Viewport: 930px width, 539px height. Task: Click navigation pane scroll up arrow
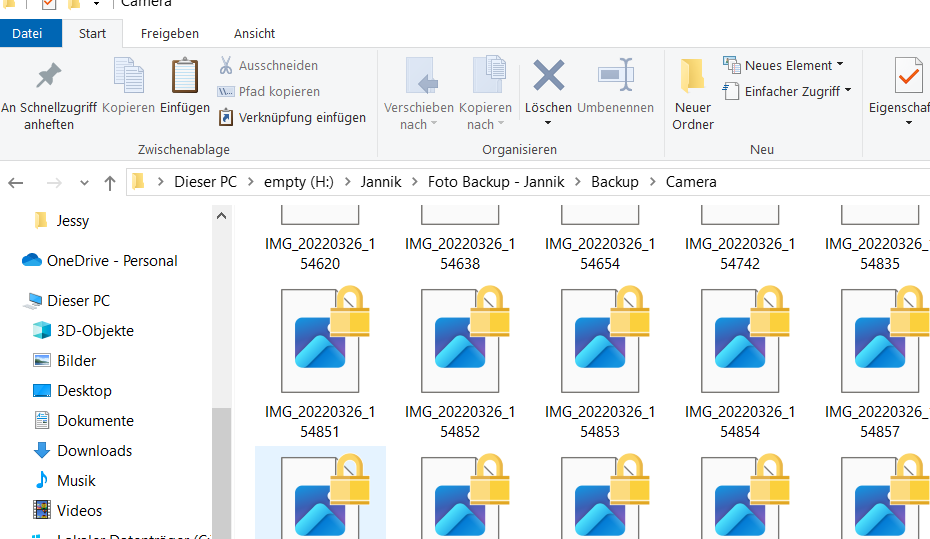pyautogui.click(x=221, y=216)
